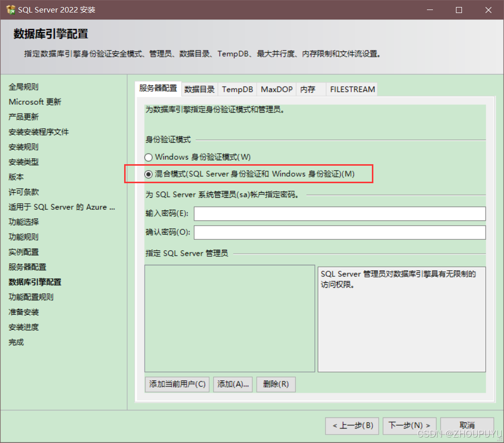The image size is (504, 443).
Task: Select 安装类型 step in sidebar
Action: pos(24,162)
